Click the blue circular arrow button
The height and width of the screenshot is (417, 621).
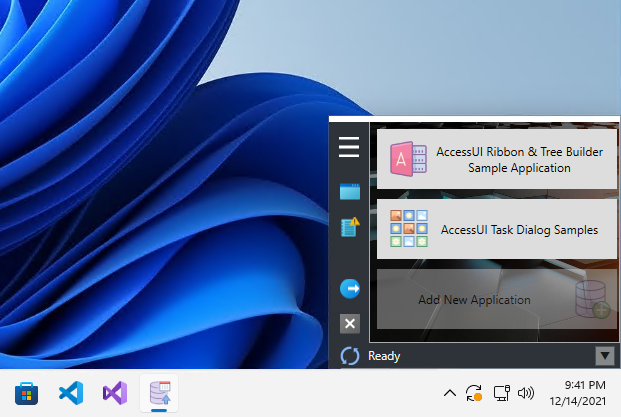tap(350, 288)
